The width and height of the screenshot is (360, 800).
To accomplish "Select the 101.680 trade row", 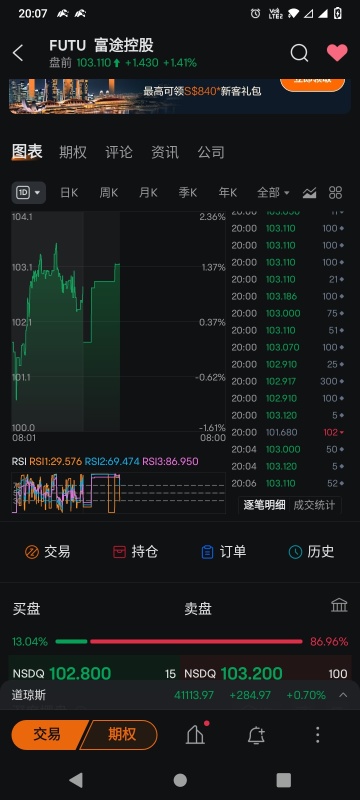I will tap(288, 432).
